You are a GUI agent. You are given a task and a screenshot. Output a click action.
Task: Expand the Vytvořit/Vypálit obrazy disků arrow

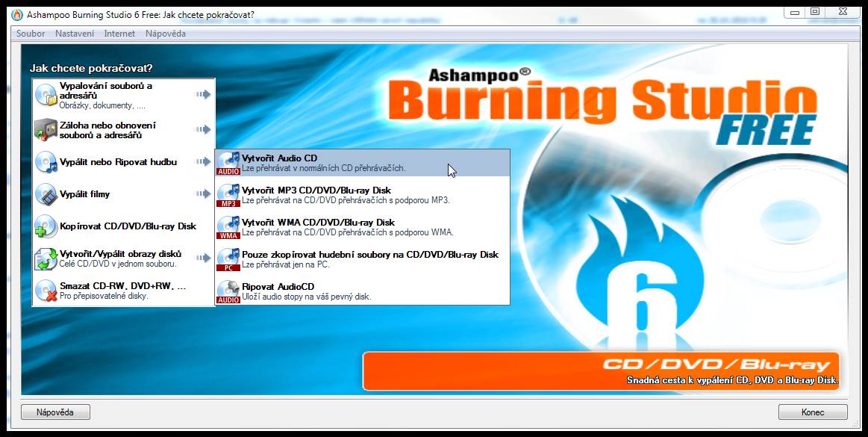[x=203, y=258]
